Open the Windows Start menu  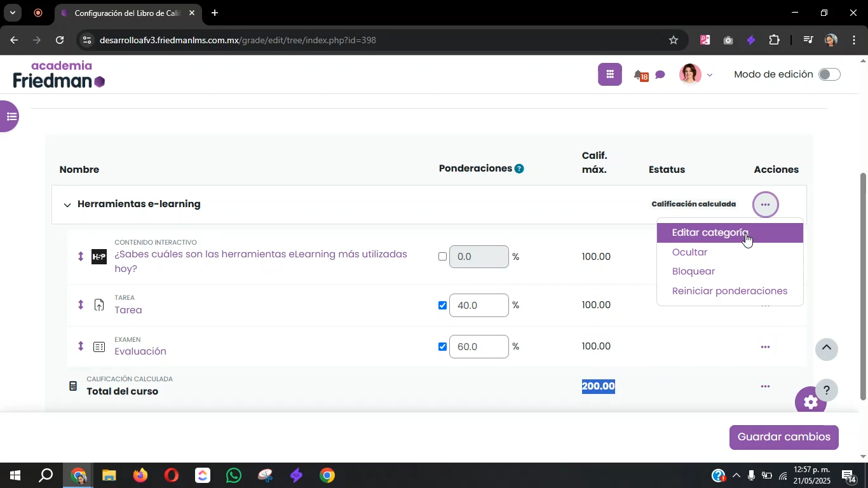pos(15,475)
